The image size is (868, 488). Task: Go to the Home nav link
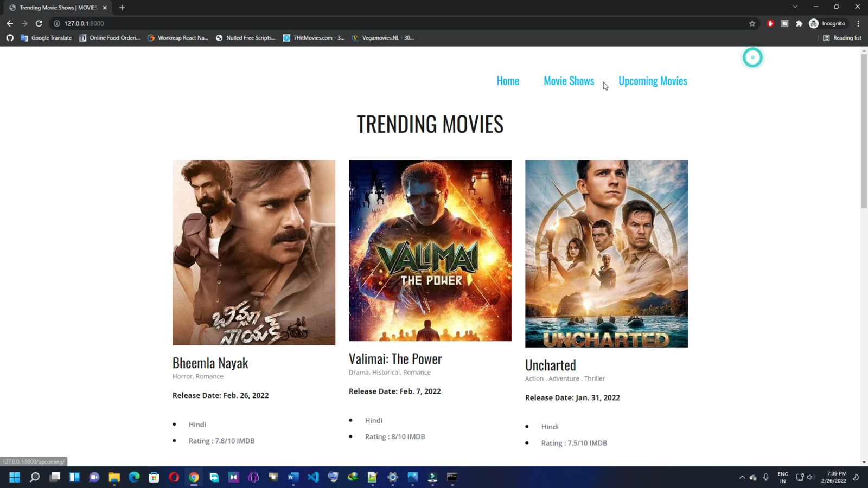508,81
